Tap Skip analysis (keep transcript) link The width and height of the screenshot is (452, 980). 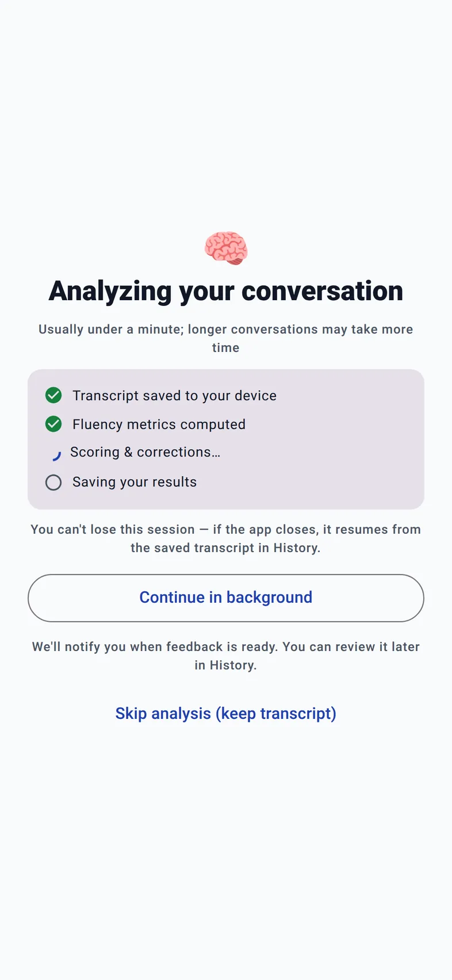pos(226,713)
